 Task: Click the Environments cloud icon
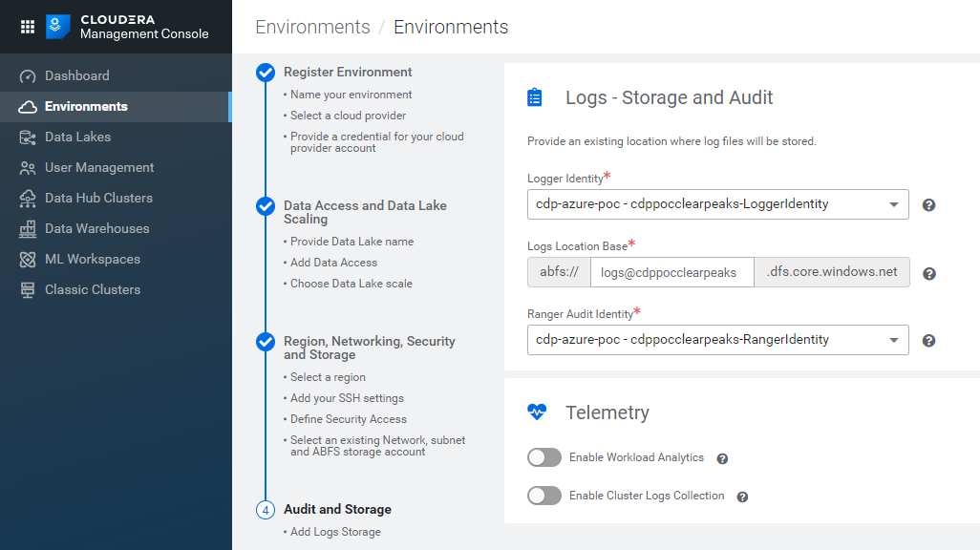(x=28, y=107)
